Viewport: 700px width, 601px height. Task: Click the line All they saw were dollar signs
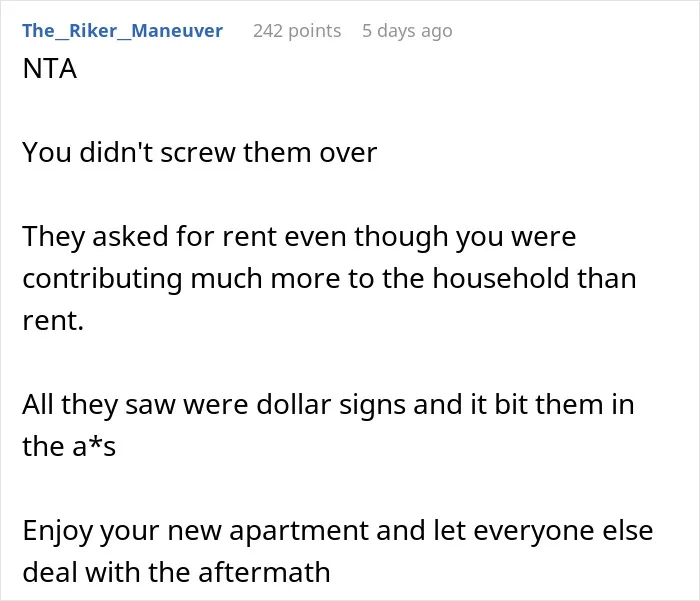point(328,405)
